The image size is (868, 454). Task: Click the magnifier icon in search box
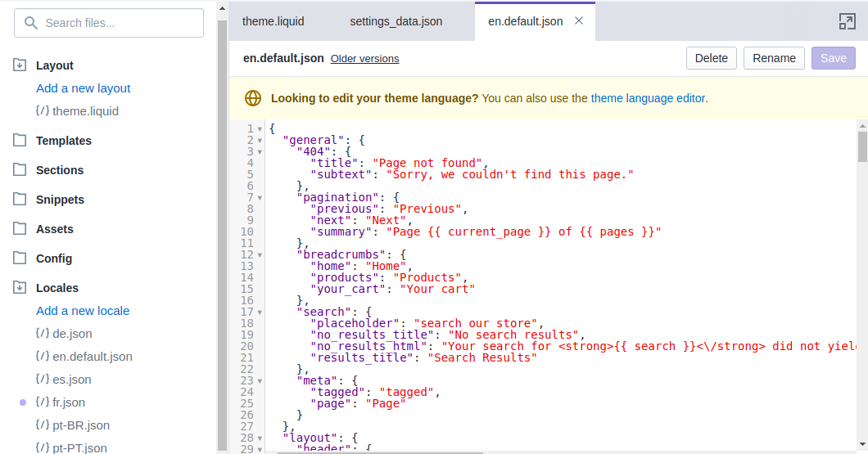click(x=31, y=23)
